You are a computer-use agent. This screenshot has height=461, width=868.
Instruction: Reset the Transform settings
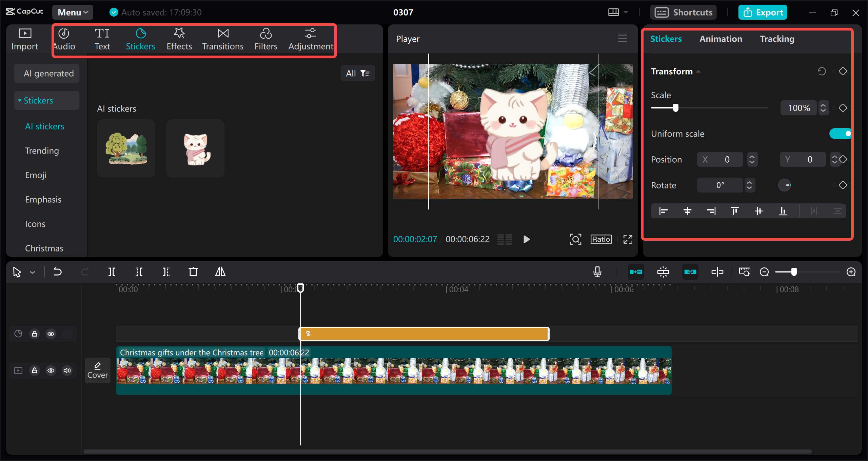tap(822, 71)
